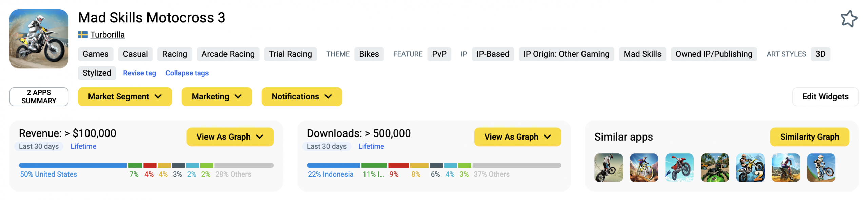
Task: Click the Similarity Graph button
Action: click(809, 137)
